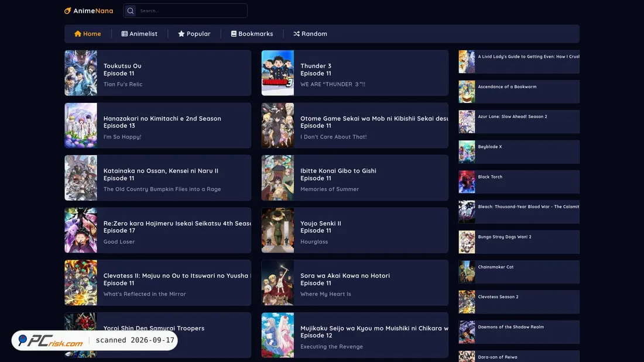Open Ibitte Konai Gibo to Gishi thumbnail

pyautogui.click(x=278, y=178)
